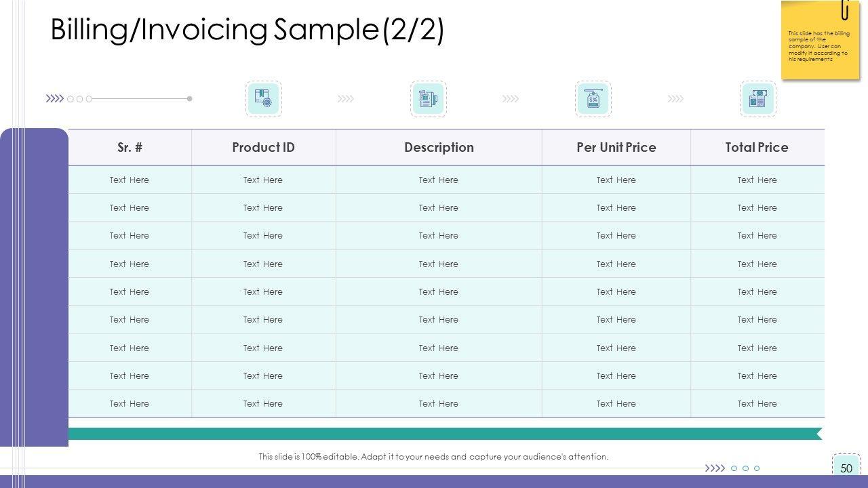Click the yellow sticky note text
The width and height of the screenshot is (868, 488).
[x=818, y=46]
